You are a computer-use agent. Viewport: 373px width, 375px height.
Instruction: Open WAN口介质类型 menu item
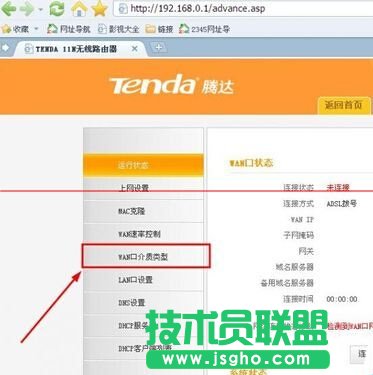(x=143, y=257)
